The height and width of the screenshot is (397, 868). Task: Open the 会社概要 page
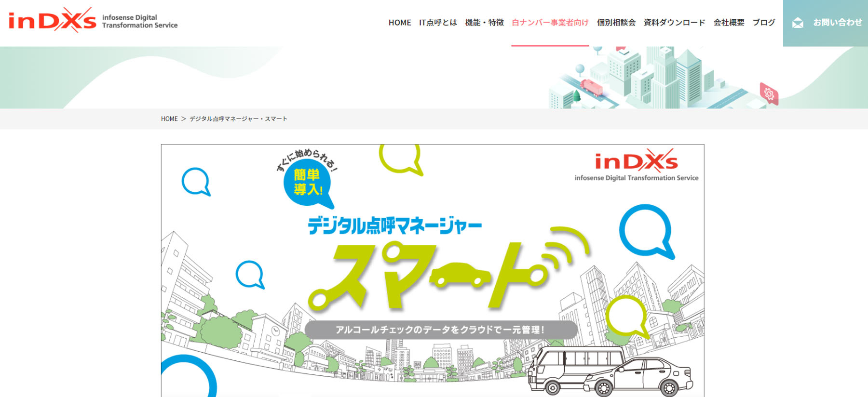click(x=729, y=23)
